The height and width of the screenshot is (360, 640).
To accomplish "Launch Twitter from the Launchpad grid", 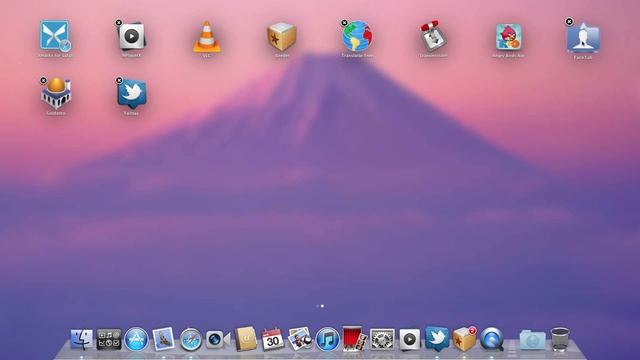I will 131,94.
